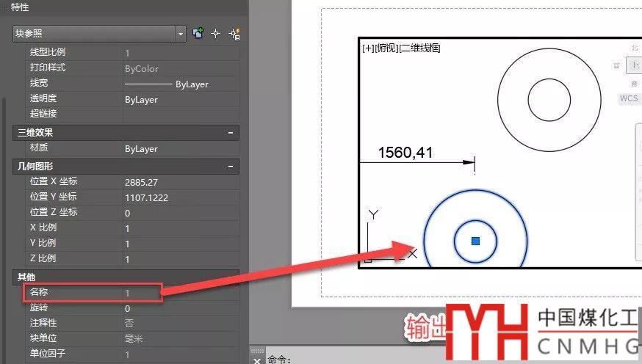Edit the 位置 X 坐标 value 2885.27
Viewport: 642px width, 364px height.
point(181,182)
